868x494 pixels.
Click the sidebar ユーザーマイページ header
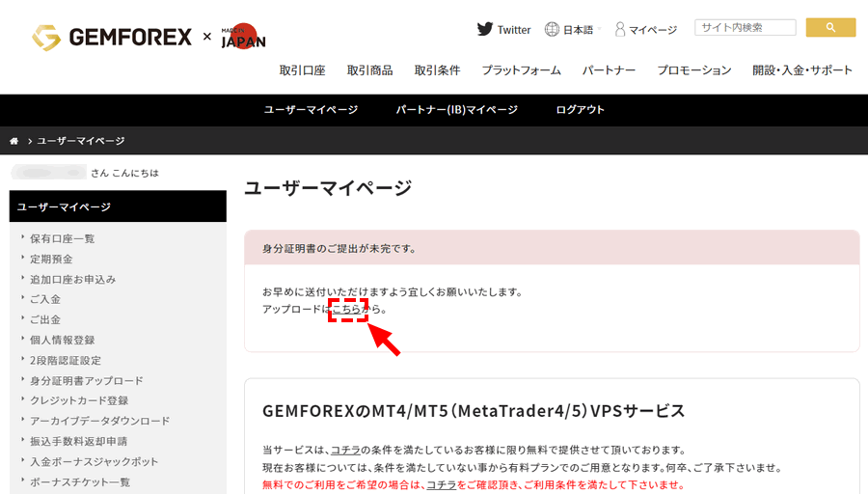(x=118, y=206)
